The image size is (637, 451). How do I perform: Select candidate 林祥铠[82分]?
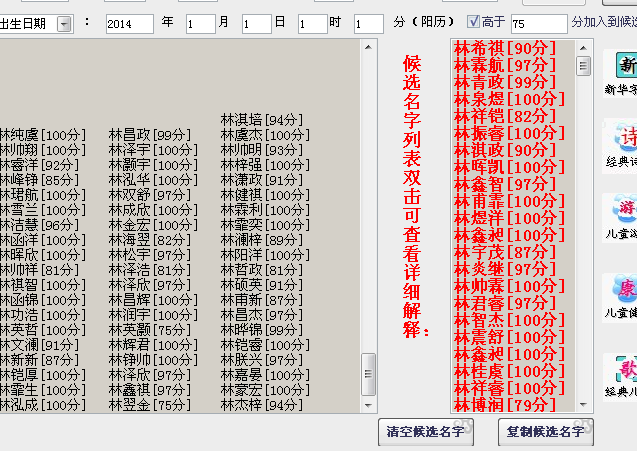click(x=505, y=117)
